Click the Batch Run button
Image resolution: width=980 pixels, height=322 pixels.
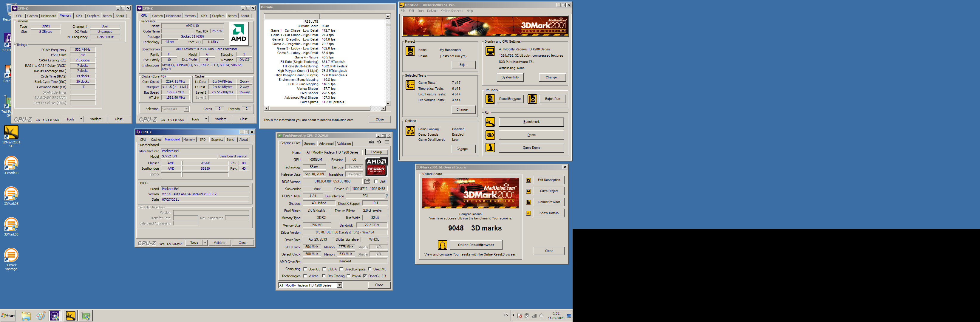click(x=552, y=99)
